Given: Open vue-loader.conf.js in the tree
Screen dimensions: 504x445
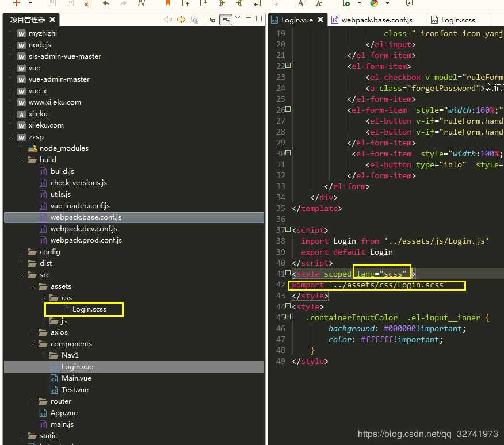Looking at the screenshot, I should point(80,206).
